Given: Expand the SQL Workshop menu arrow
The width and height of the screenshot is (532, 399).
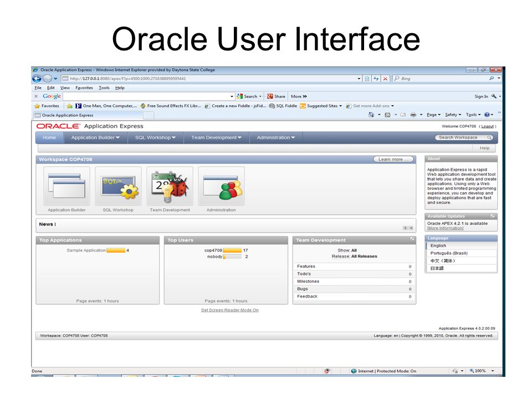Looking at the screenshot, I should point(173,137).
